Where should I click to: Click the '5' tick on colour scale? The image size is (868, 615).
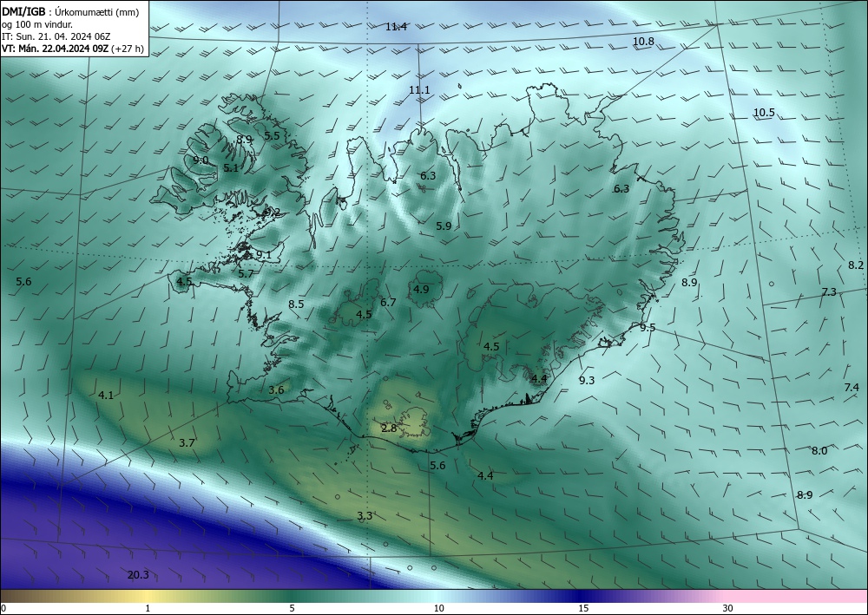[292, 609]
